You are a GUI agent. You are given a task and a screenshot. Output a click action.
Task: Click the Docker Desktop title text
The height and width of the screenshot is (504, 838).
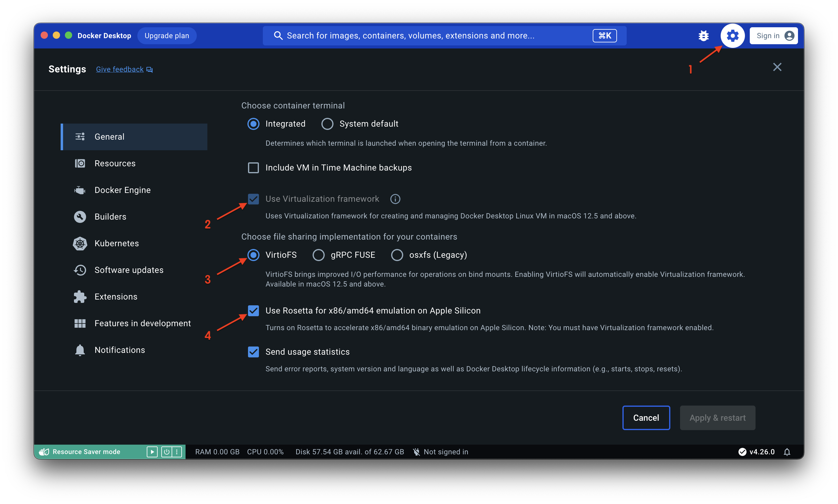[x=104, y=36]
